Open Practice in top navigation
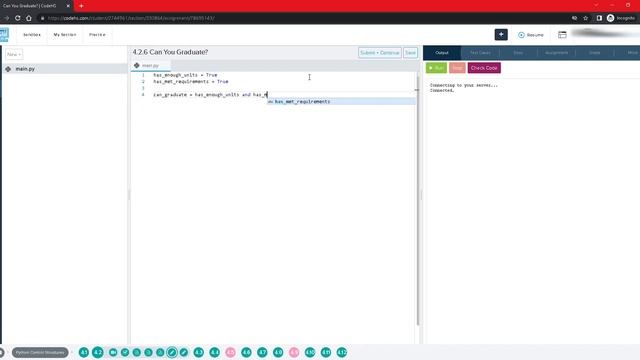640x360 pixels. point(97,35)
